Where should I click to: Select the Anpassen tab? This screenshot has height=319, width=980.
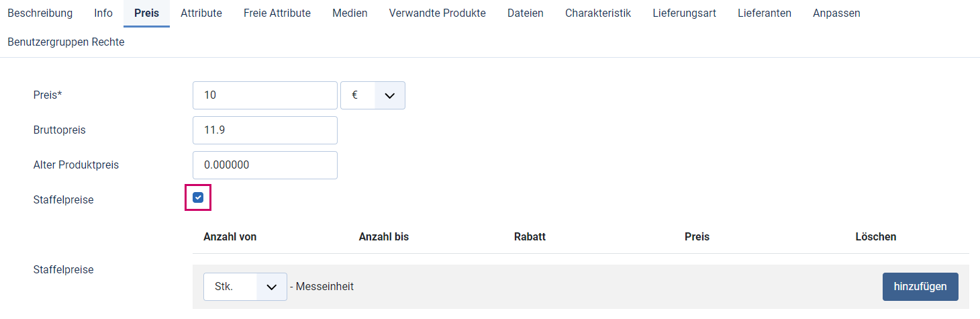click(x=836, y=13)
